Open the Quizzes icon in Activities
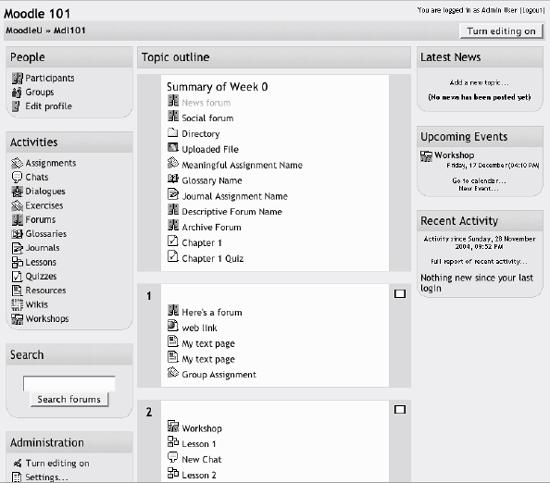The height and width of the screenshot is (483, 550). point(17,276)
